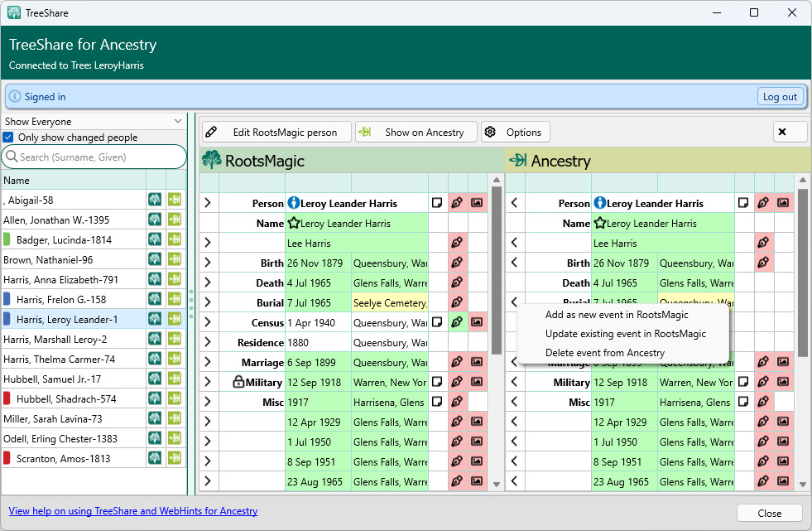Click the Search (Surname, Given) field

coord(94,157)
